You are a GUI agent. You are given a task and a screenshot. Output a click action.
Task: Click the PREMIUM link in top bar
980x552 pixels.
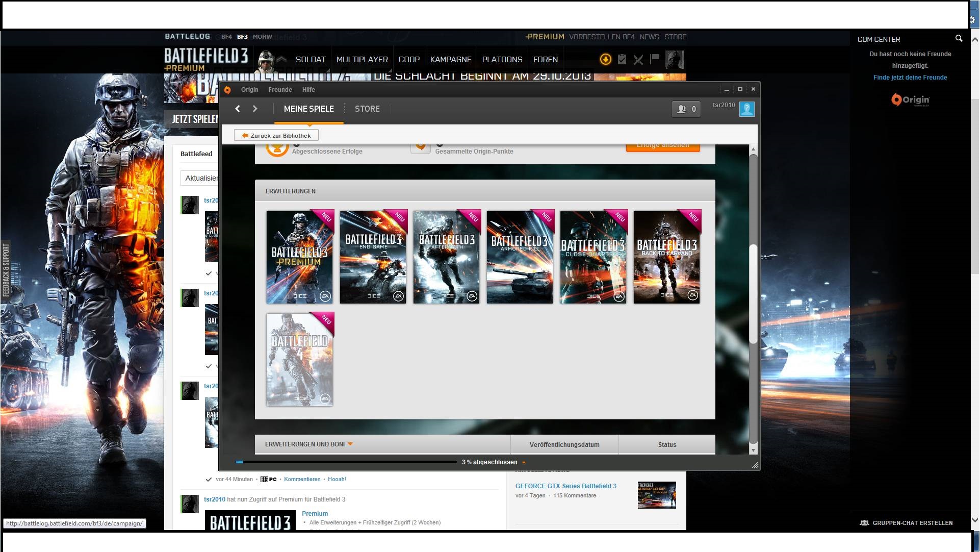click(545, 37)
